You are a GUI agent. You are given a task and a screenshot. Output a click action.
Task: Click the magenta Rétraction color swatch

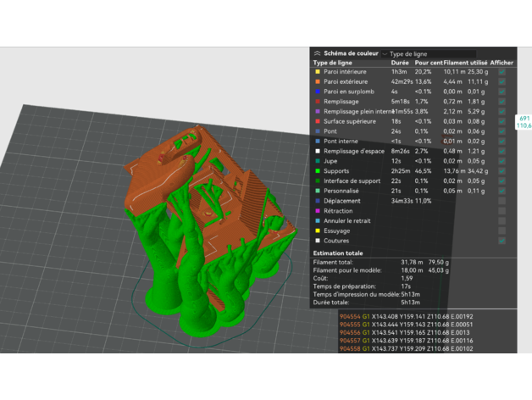pos(316,210)
